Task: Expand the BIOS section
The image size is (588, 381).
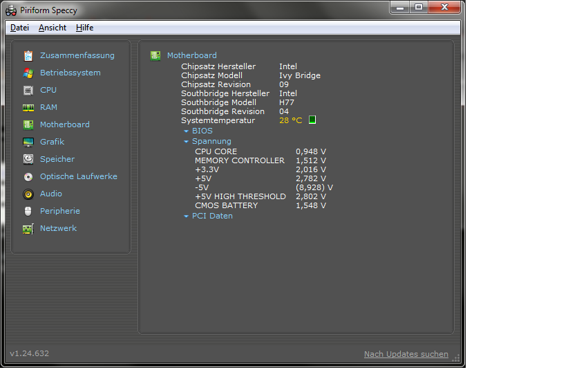Action: point(202,131)
